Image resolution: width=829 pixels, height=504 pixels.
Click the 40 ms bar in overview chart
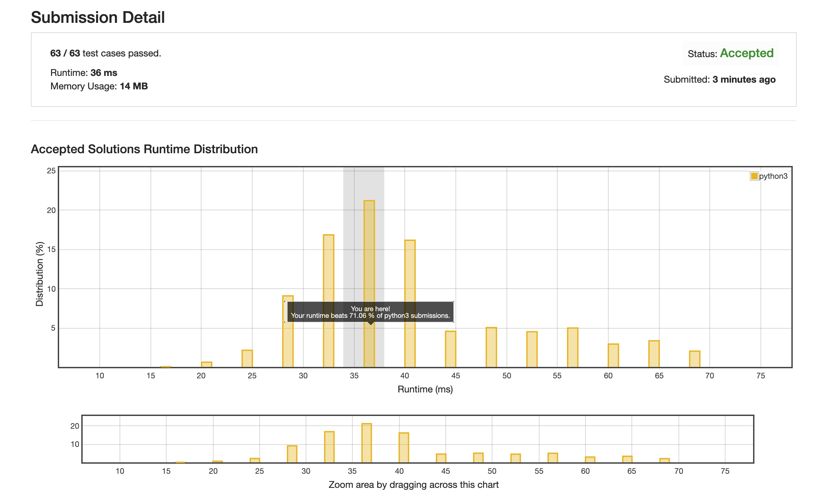coord(404,448)
